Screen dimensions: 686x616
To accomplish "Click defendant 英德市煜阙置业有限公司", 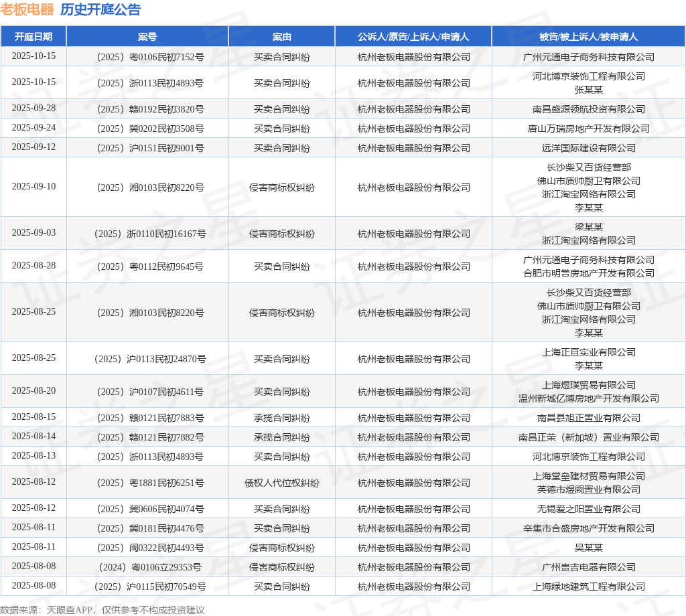I will (x=589, y=489).
